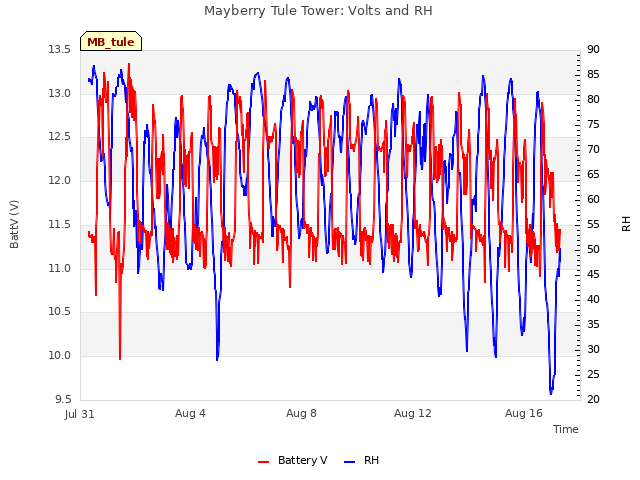This screenshot has height=480, width=640.
Task: Click the 45 RH tick label
Action: coord(593,274)
